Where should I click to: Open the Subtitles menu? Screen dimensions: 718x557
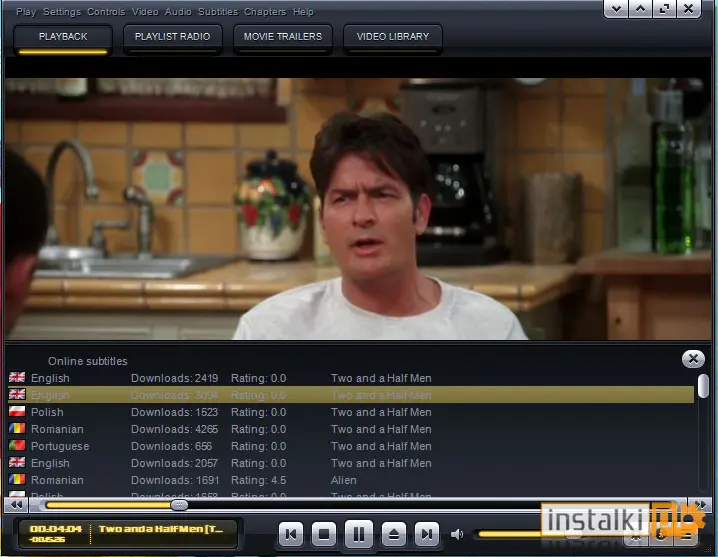(x=218, y=11)
